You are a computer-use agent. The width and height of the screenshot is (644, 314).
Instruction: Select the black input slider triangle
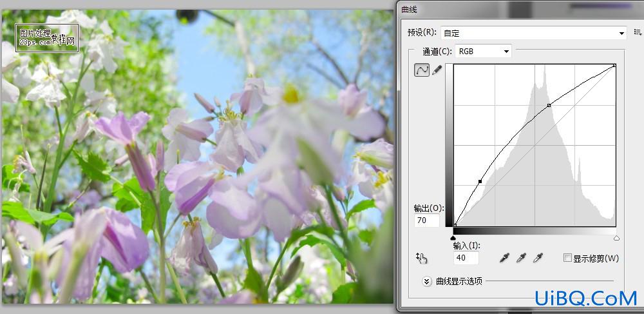(453, 238)
